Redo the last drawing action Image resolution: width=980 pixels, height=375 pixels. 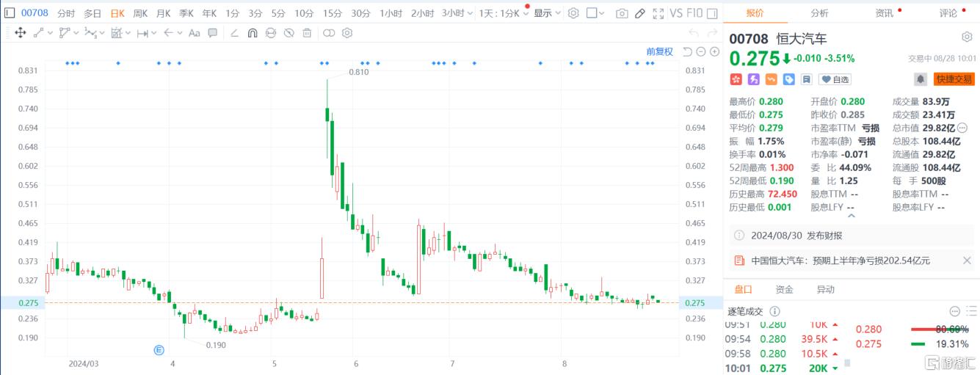coord(712,32)
